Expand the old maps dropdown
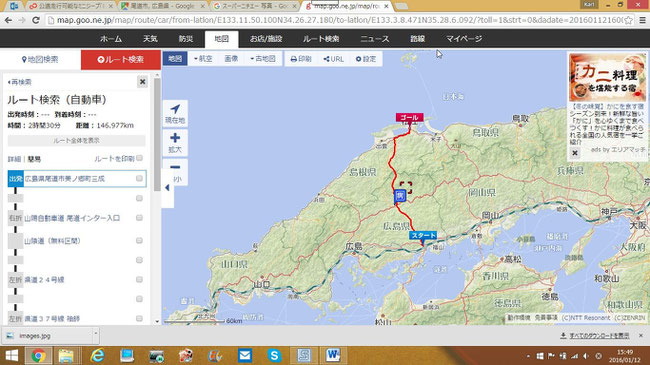The height and width of the screenshot is (365, 650). 263,59
